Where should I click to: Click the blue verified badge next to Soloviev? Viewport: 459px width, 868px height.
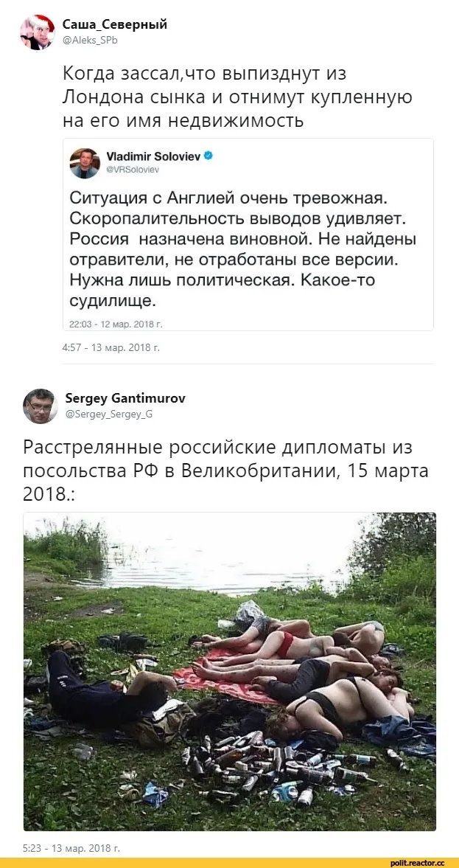coord(209,156)
